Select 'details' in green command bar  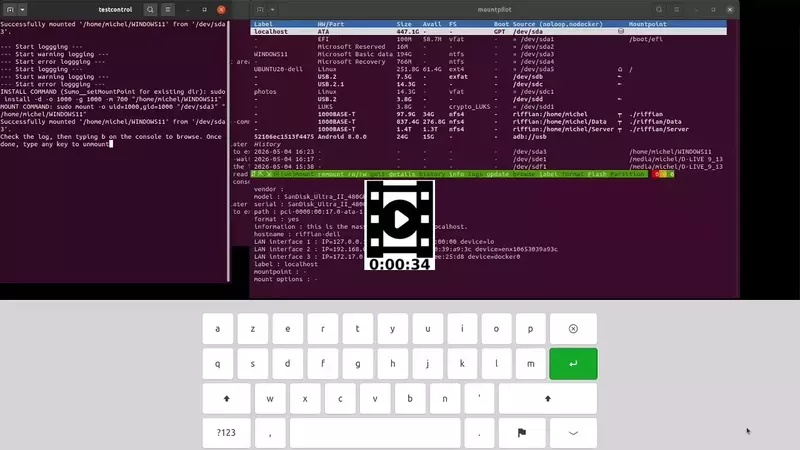click(402, 174)
